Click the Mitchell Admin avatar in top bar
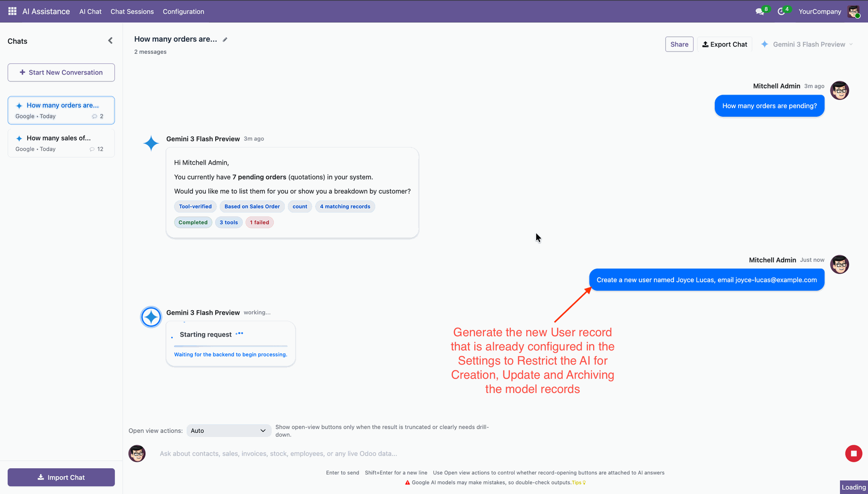The width and height of the screenshot is (868, 494). tap(854, 11)
